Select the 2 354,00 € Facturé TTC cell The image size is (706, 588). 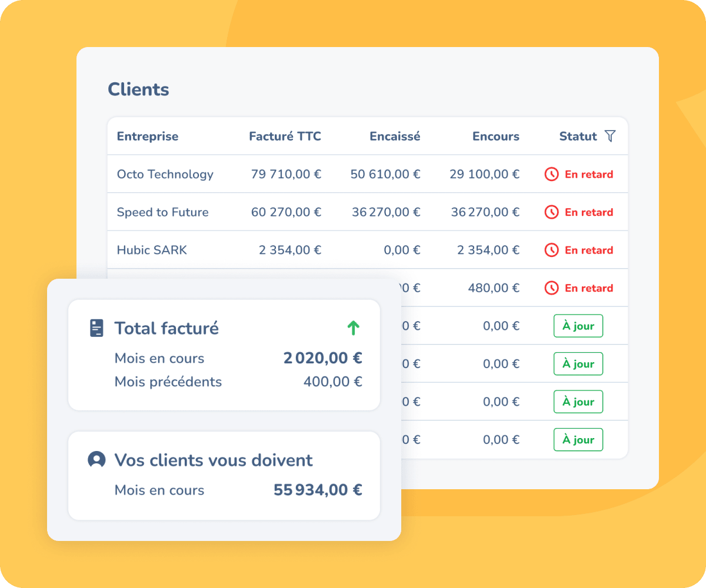[x=290, y=250]
